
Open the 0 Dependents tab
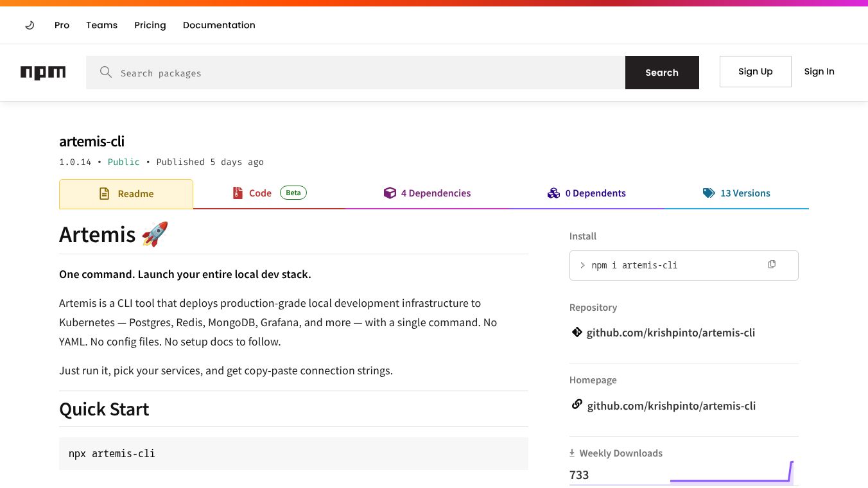587,193
